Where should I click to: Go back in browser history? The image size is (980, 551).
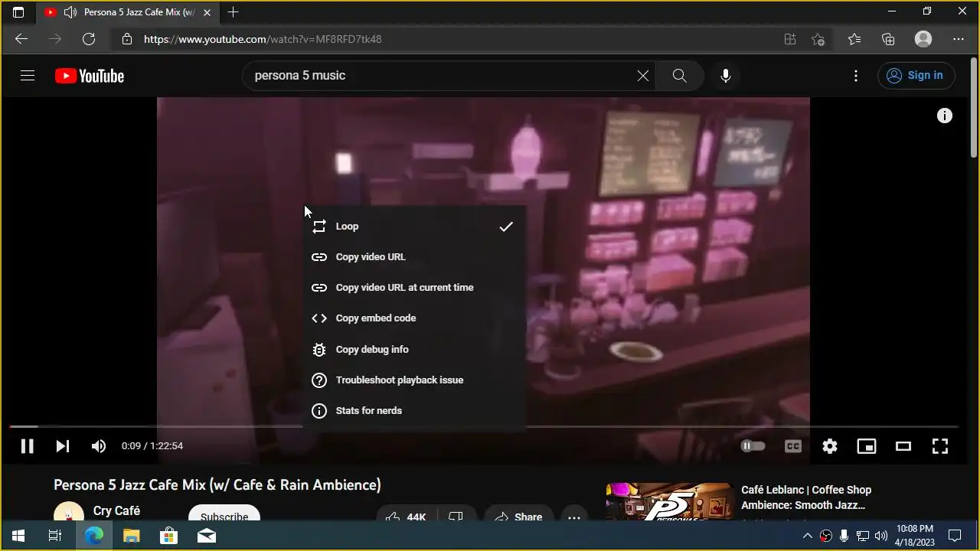point(21,39)
